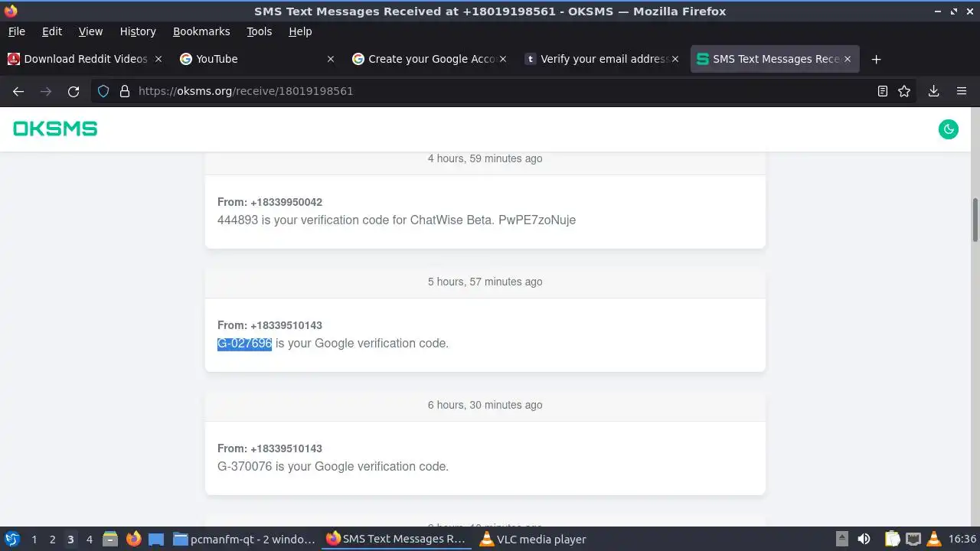The image size is (980, 551).
Task: Open VLC cone icon in system tray
Action: pyautogui.click(x=933, y=539)
